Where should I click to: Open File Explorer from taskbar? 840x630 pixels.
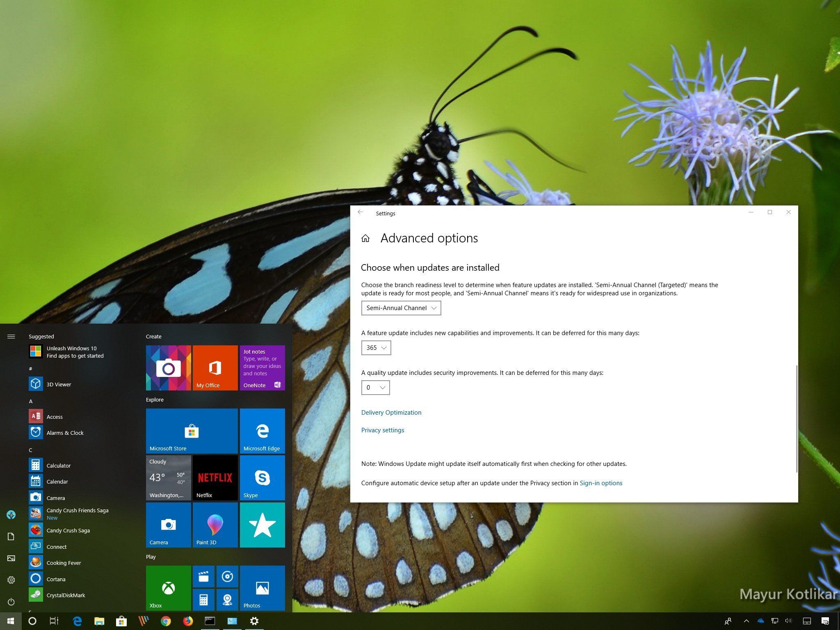[99, 621]
